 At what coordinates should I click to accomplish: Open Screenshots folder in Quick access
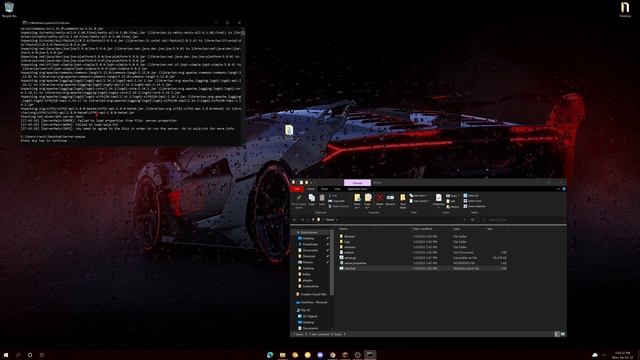[x=308, y=286]
